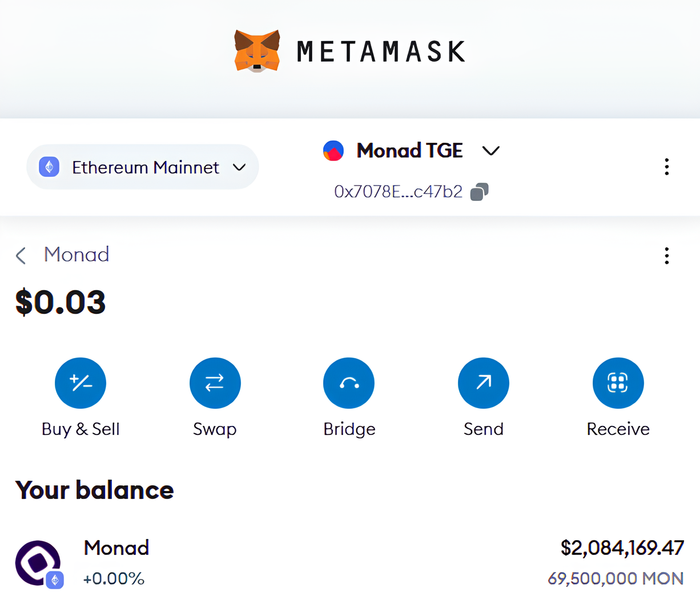Viewport: 700px width, 612px height.
Task: Click the Monad token logo in balance
Action: pyautogui.click(x=38, y=563)
